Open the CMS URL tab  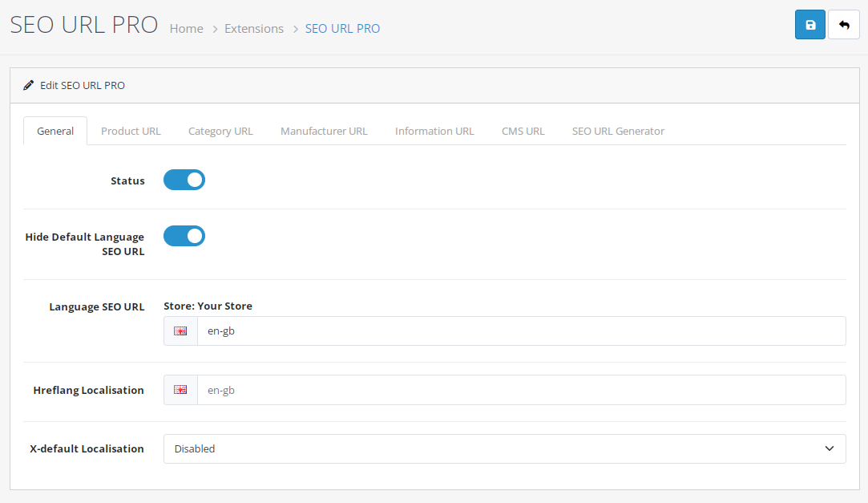[x=523, y=132]
